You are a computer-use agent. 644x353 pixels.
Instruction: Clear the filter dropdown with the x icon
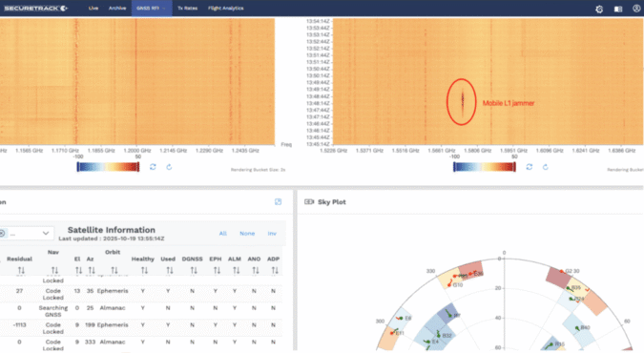[x=2, y=234]
